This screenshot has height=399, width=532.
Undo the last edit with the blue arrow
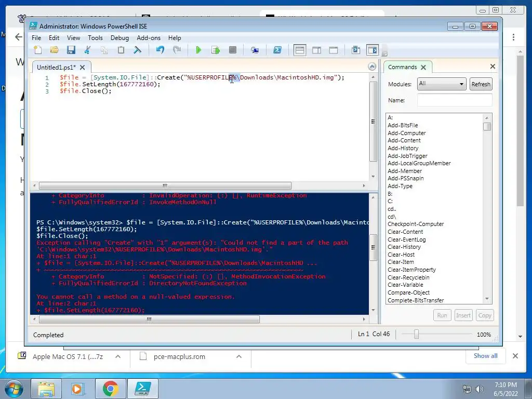160,50
